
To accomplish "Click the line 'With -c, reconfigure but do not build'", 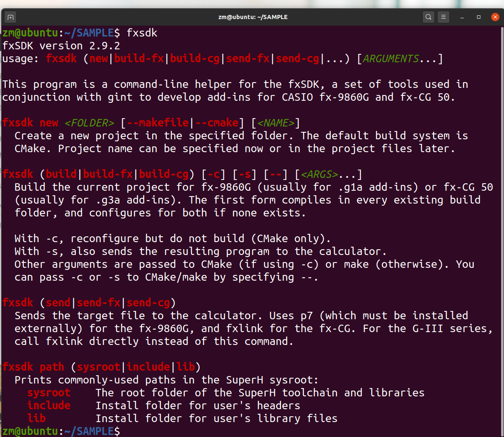I will click(x=172, y=238).
